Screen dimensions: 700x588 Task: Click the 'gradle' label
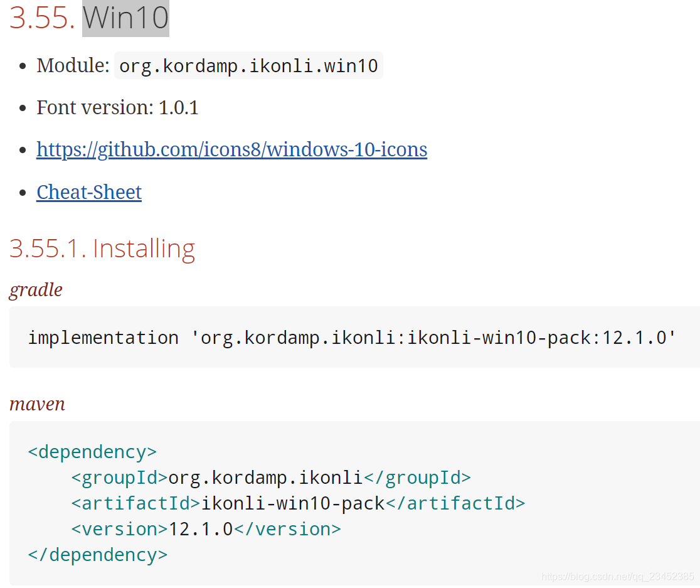(x=36, y=290)
